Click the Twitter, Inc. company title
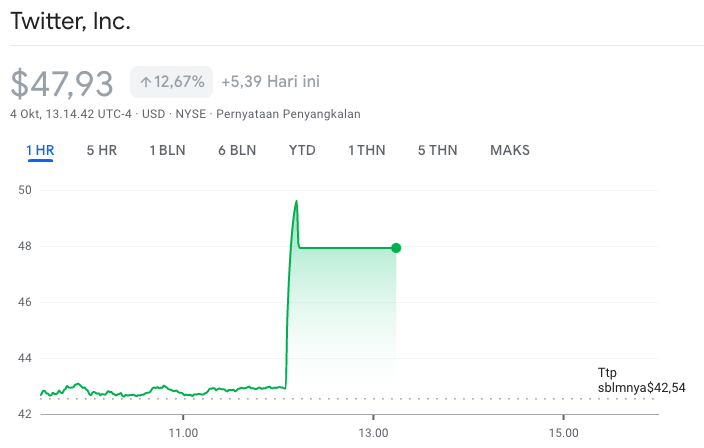 click(70, 21)
